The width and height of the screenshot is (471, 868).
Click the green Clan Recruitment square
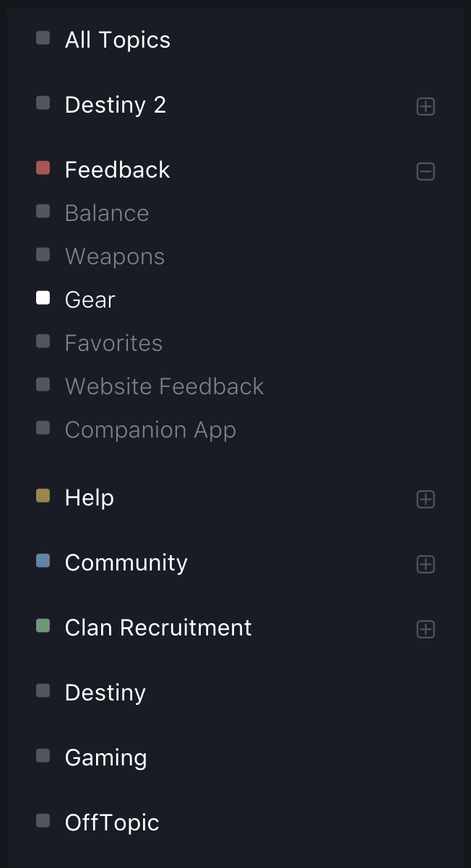pos(43,626)
